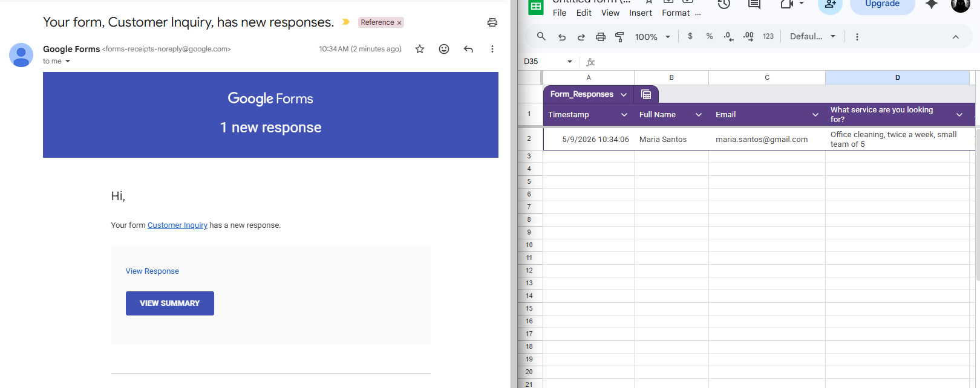Viewport: 980px width, 388px height.
Task: Select column C header
Action: pyautogui.click(x=767, y=77)
